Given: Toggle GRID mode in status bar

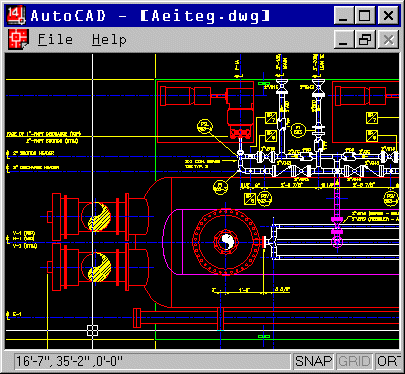Looking at the screenshot, I should point(354,361).
